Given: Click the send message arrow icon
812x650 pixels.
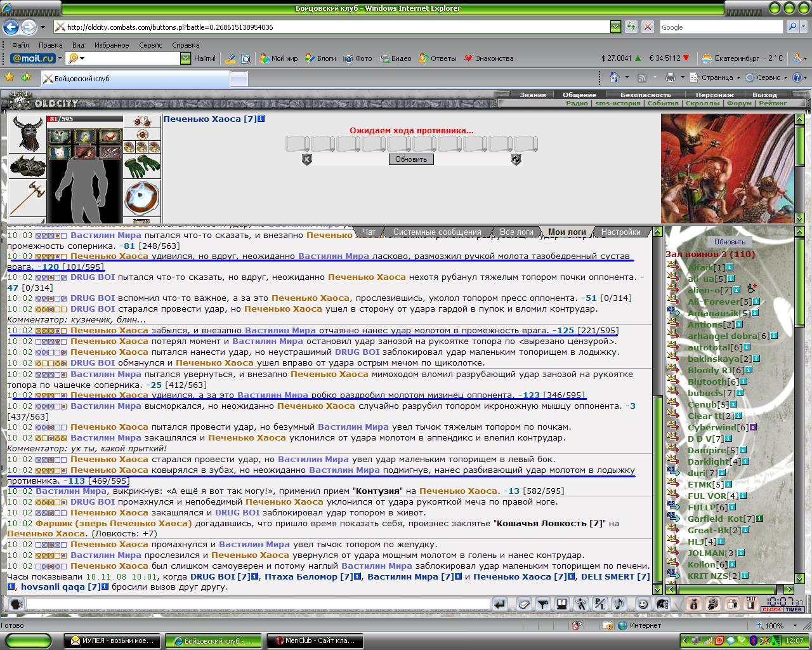Looking at the screenshot, I should click(x=500, y=604).
